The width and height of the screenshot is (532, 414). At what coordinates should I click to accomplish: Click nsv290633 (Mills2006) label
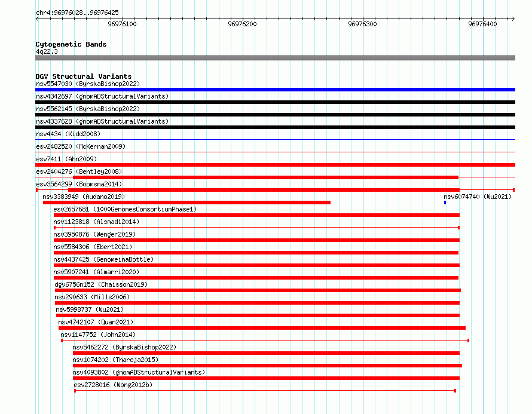92,297
